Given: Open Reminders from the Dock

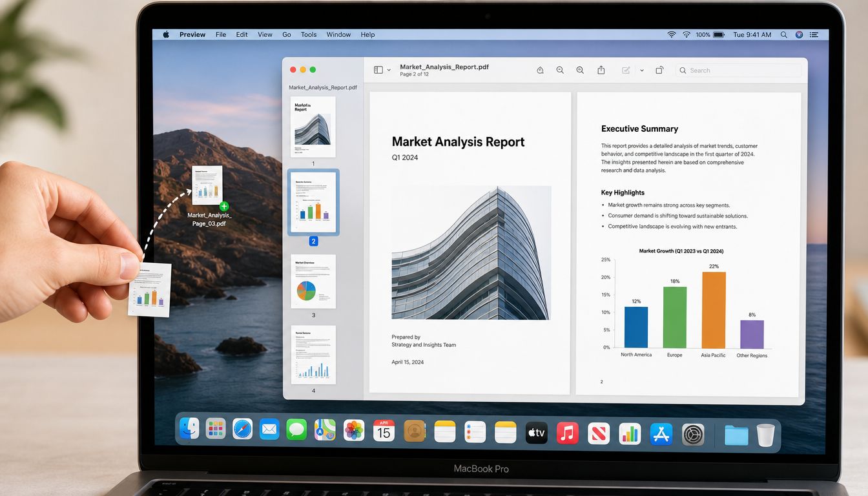Looking at the screenshot, I should [x=475, y=431].
